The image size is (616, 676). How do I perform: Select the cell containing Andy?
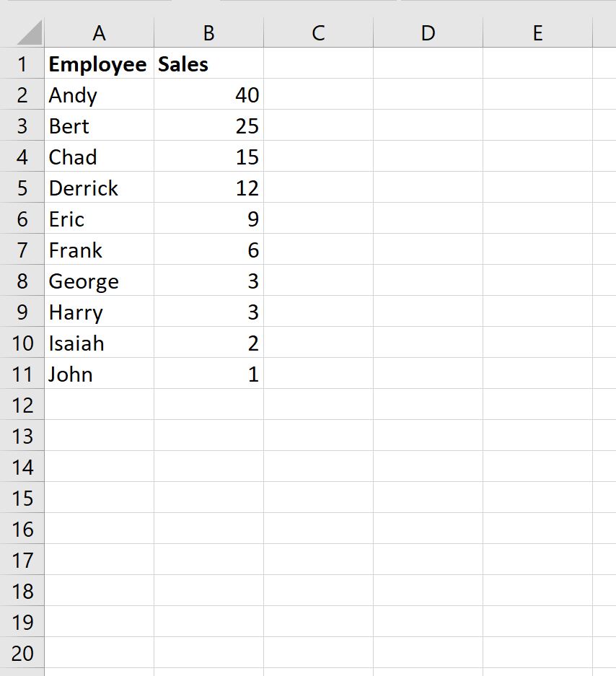99,95
